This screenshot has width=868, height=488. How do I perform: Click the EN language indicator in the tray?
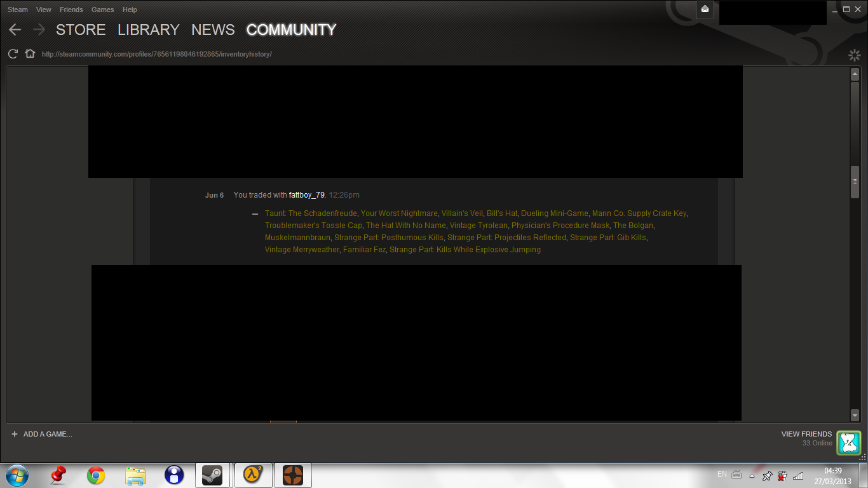722,474
